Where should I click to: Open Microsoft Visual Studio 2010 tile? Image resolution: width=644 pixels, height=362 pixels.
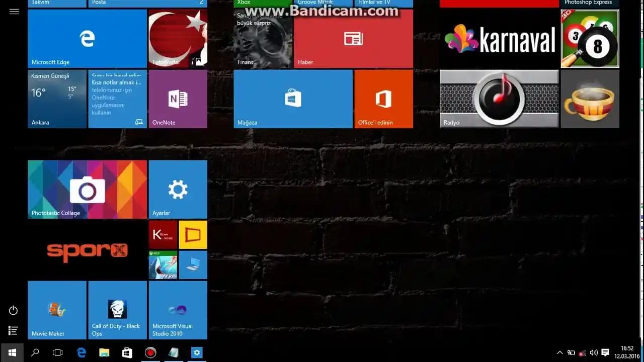pyautogui.click(x=177, y=309)
